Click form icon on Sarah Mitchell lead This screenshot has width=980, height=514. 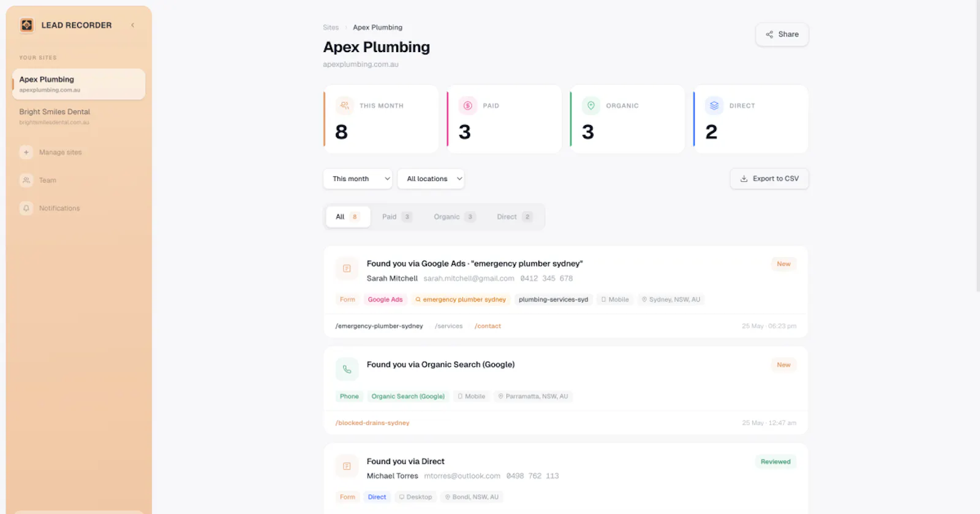coord(347,269)
